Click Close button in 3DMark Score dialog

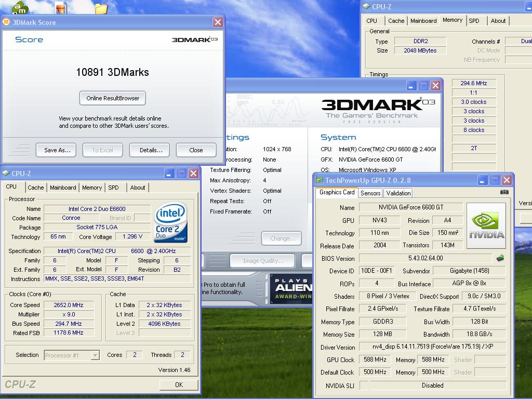point(196,150)
